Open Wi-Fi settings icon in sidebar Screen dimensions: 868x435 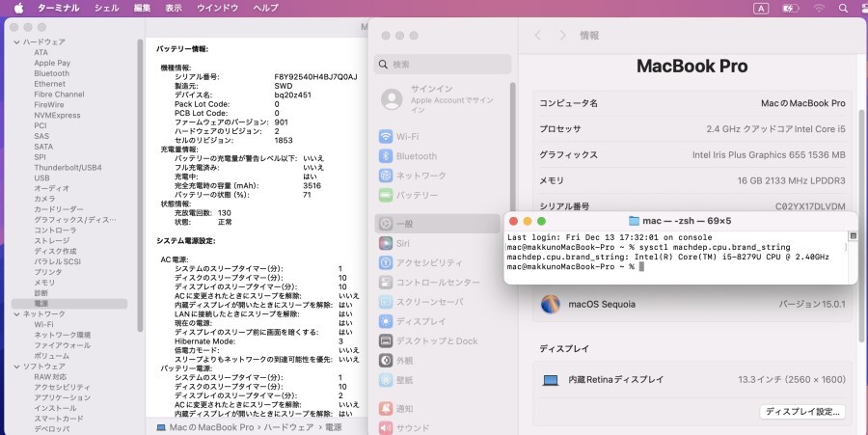[x=386, y=136]
